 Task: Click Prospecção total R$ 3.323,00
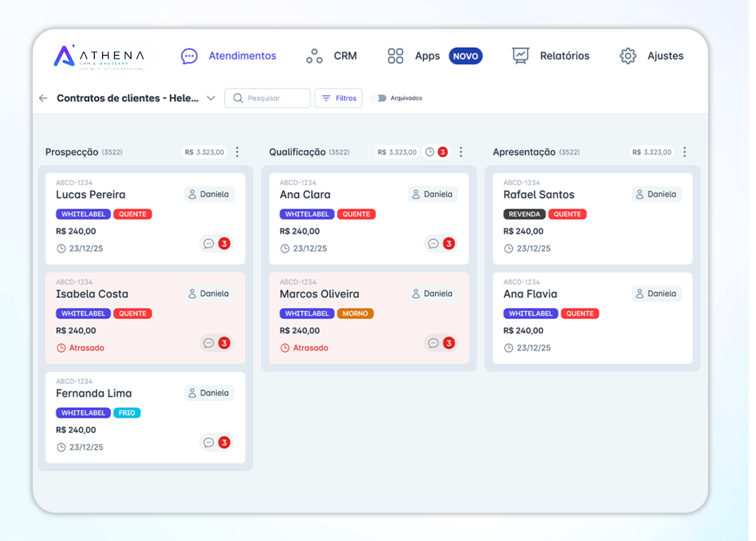coord(204,152)
